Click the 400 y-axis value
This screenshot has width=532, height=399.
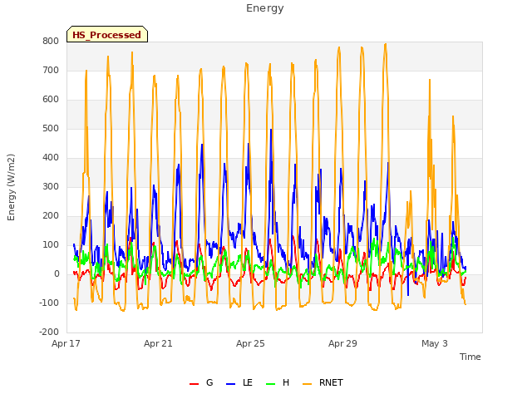tap(51, 158)
